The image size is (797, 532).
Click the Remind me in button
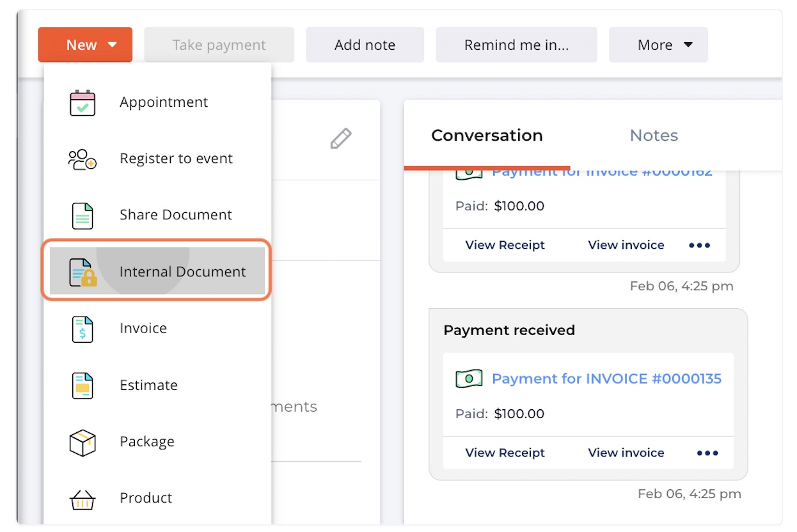(x=516, y=44)
